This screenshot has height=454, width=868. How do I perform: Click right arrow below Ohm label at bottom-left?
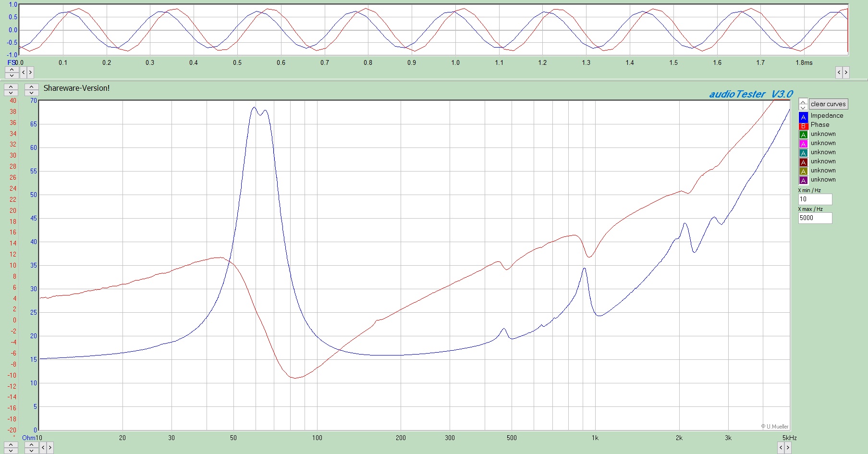coord(50,448)
